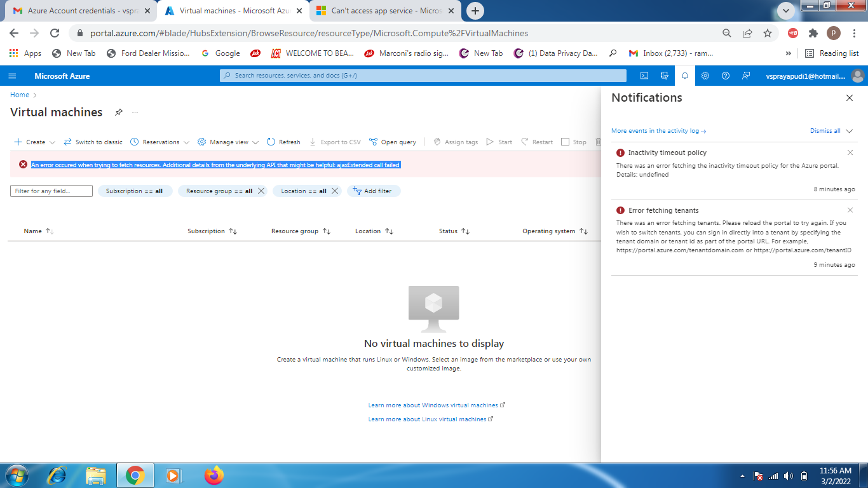Switch to the Can't access app service tab

[x=384, y=11]
